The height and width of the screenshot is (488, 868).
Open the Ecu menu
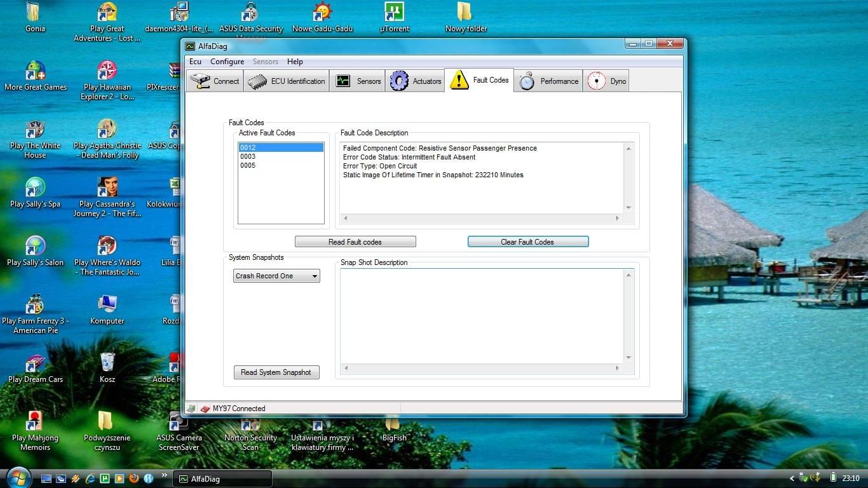[195, 62]
